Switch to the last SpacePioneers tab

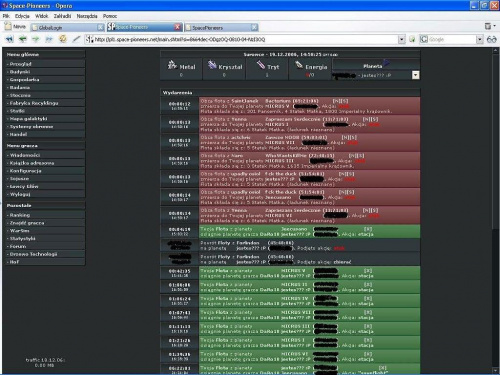click(x=221, y=28)
